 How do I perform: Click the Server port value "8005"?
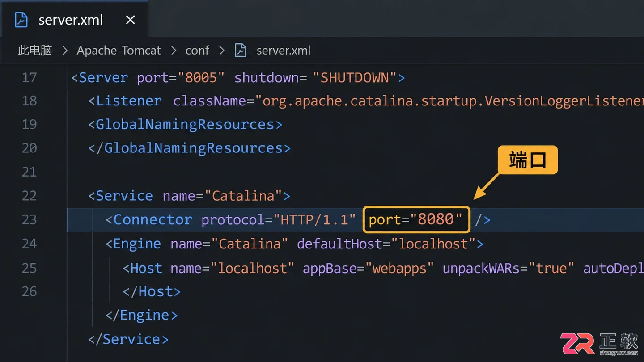coord(201,77)
